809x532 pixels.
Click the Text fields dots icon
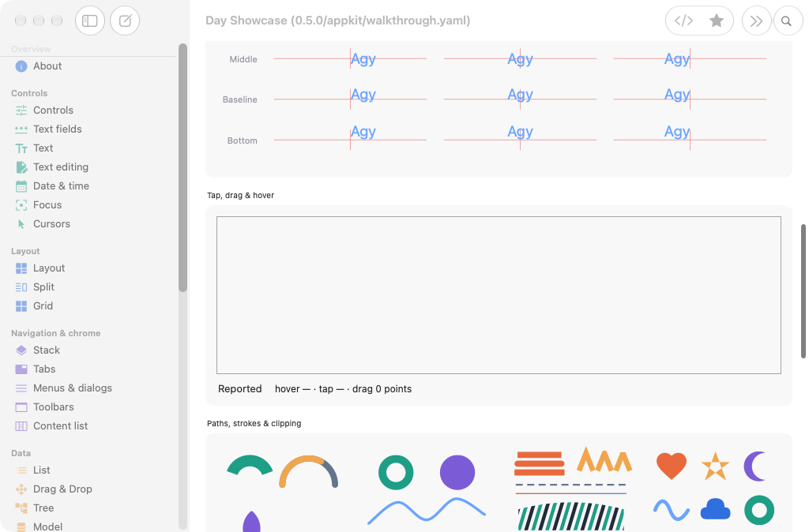21,129
